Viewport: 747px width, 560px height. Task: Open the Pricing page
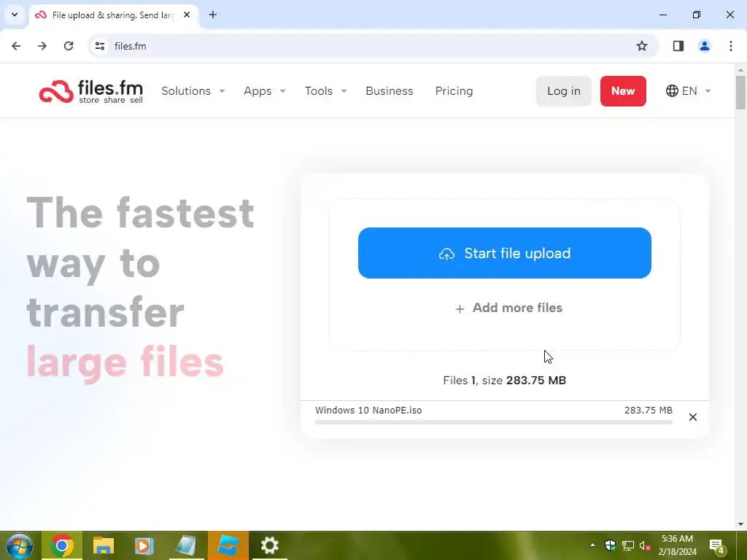click(454, 91)
